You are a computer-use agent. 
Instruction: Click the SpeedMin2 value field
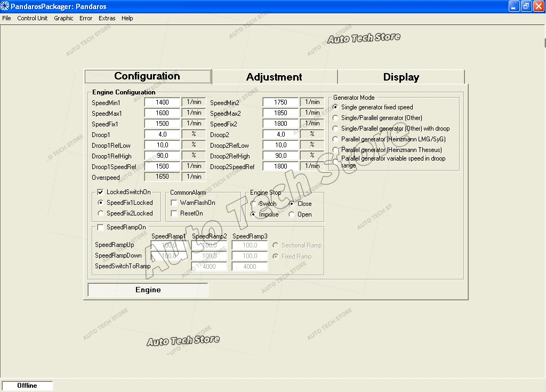click(x=280, y=102)
